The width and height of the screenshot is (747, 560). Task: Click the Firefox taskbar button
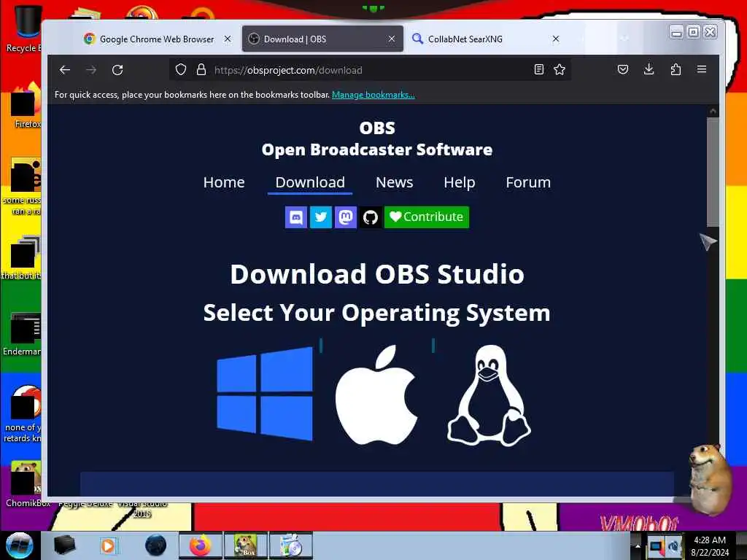tap(200, 545)
